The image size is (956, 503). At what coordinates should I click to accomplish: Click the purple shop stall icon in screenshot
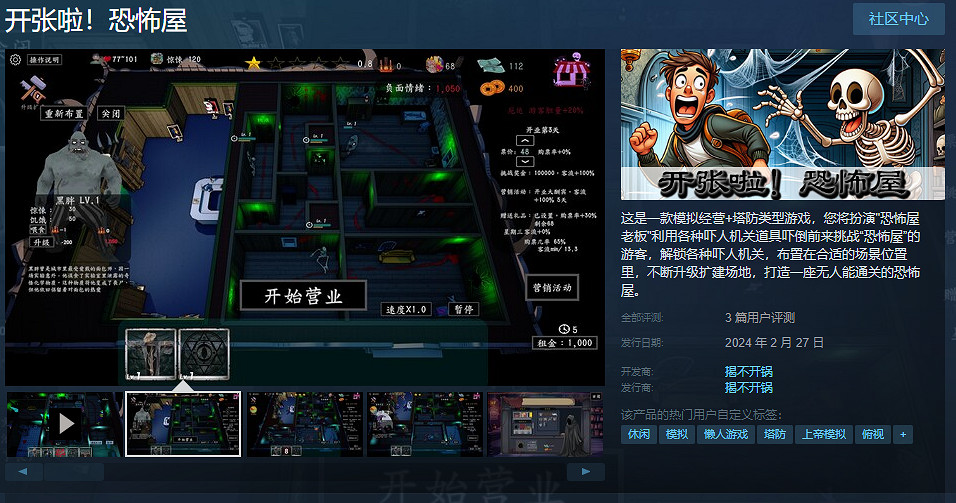point(572,70)
